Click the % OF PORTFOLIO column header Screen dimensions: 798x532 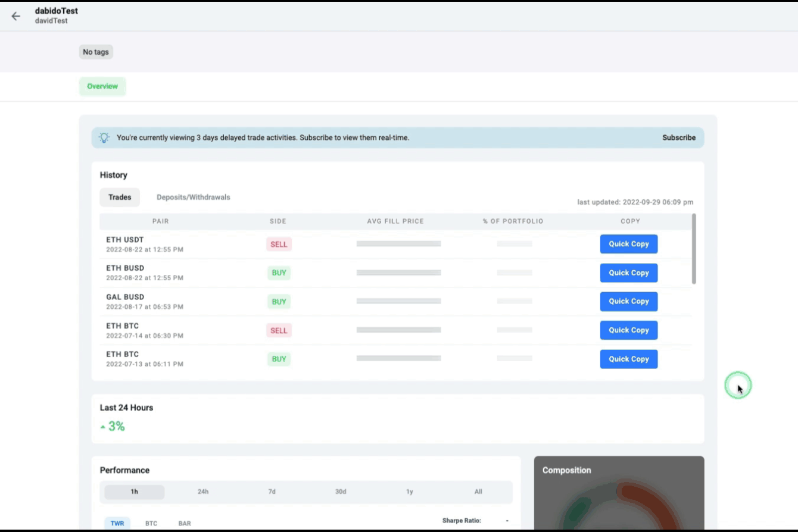(x=513, y=221)
